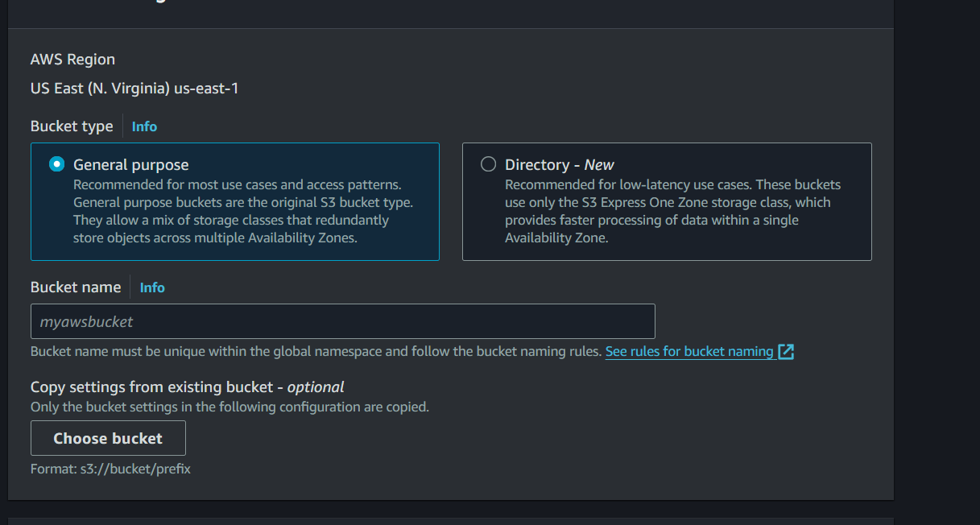Click the Format: s3://bucket/prefix hint text

(x=110, y=468)
